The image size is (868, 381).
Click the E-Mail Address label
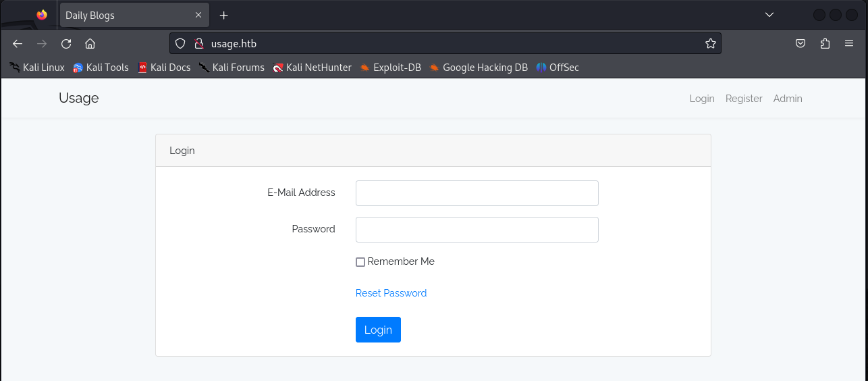coord(301,193)
